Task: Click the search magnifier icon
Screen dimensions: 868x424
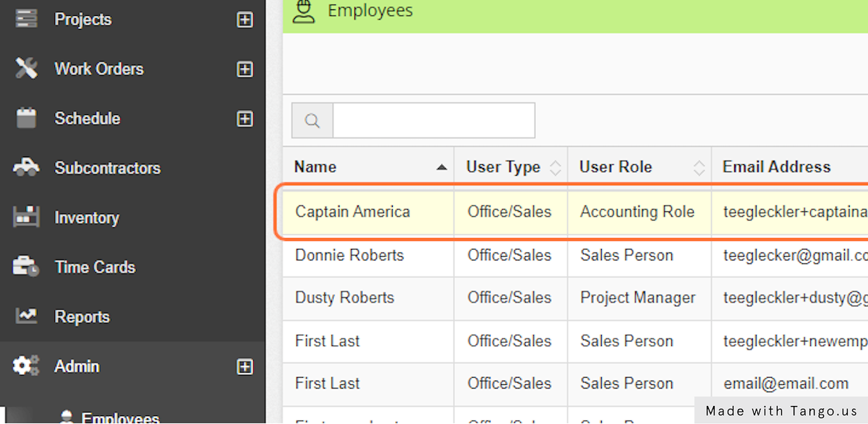Action: (312, 120)
